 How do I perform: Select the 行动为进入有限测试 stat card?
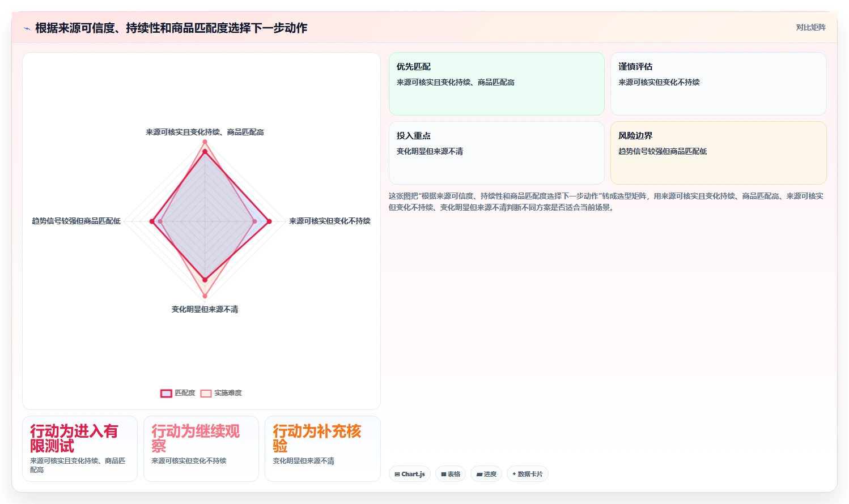coord(80,449)
